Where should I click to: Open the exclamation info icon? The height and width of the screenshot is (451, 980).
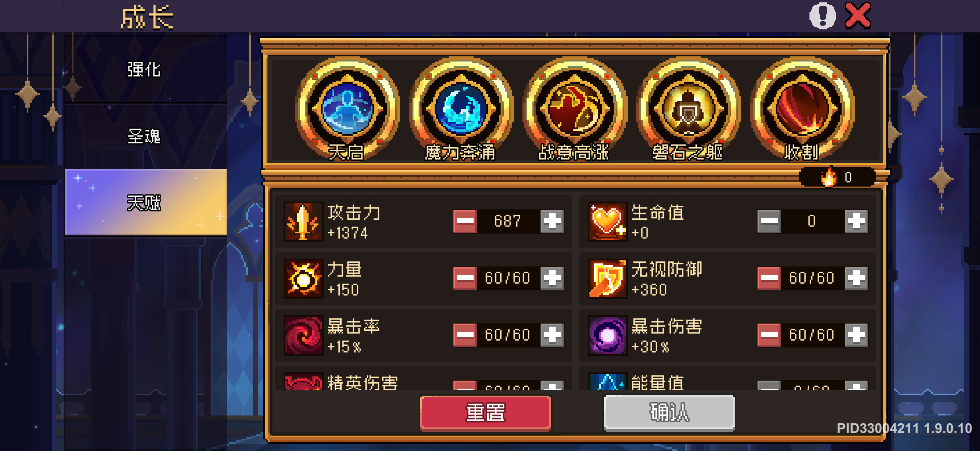(x=822, y=16)
